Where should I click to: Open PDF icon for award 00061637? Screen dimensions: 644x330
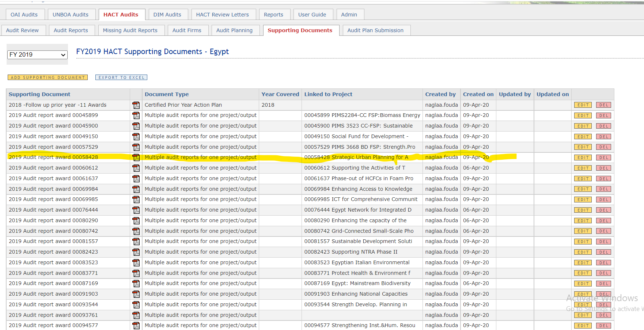pyautogui.click(x=136, y=179)
